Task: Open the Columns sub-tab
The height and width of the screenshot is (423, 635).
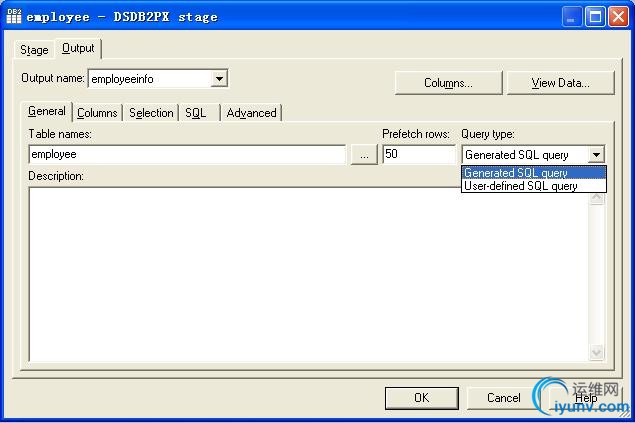Action: point(97,113)
